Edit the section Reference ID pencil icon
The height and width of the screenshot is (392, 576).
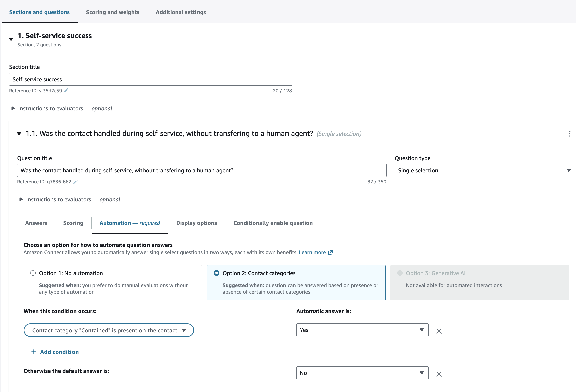pyautogui.click(x=66, y=91)
